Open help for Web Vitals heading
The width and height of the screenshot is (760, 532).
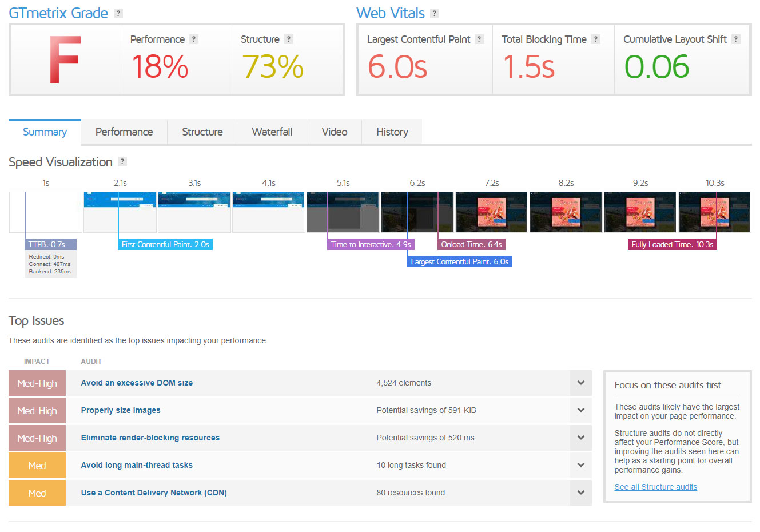[x=435, y=13]
